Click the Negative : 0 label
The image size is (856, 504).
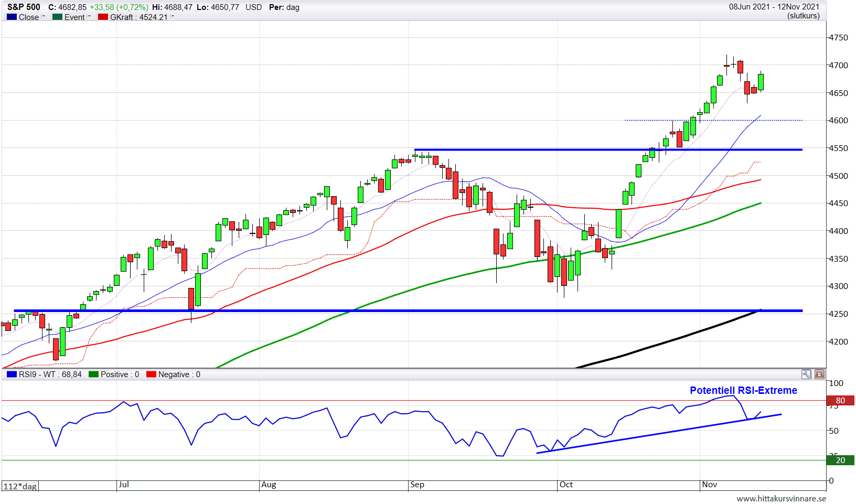179,374
